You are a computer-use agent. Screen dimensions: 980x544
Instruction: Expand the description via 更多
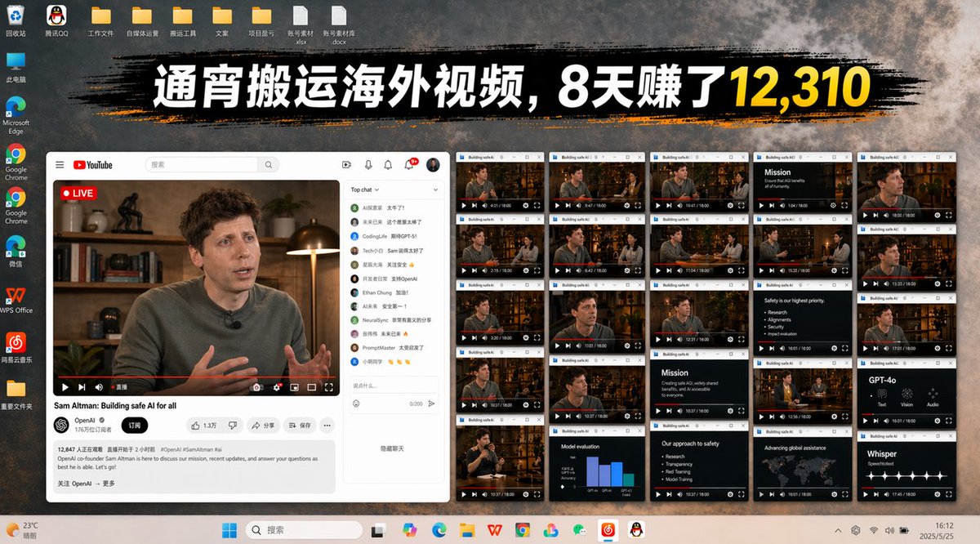109,484
